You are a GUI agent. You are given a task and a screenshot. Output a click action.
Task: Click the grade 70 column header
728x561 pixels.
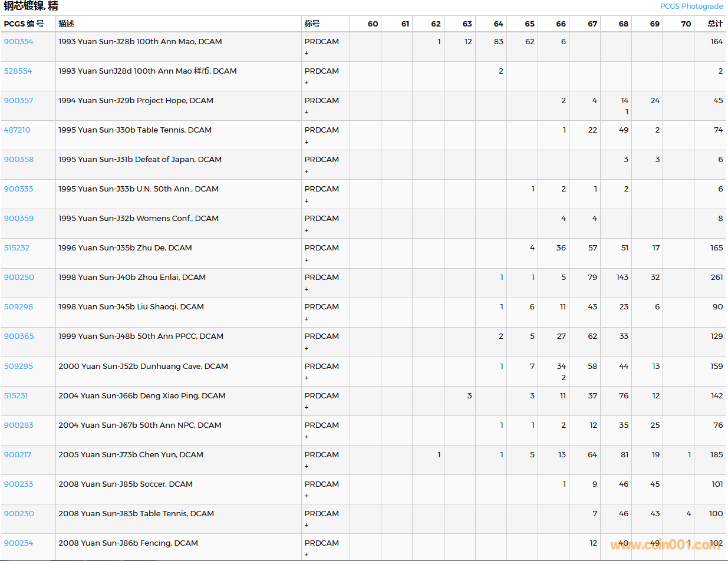point(686,24)
